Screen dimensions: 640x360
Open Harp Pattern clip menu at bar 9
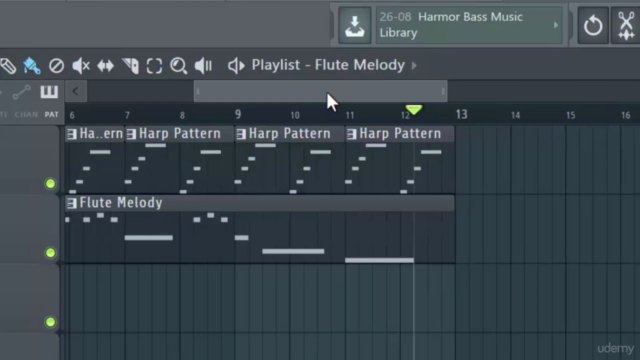click(241, 134)
